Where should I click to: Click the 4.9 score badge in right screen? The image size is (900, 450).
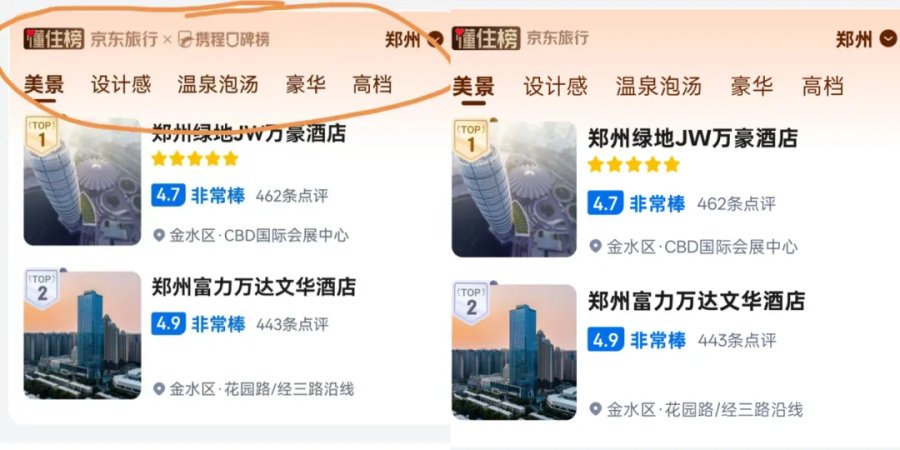605,340
